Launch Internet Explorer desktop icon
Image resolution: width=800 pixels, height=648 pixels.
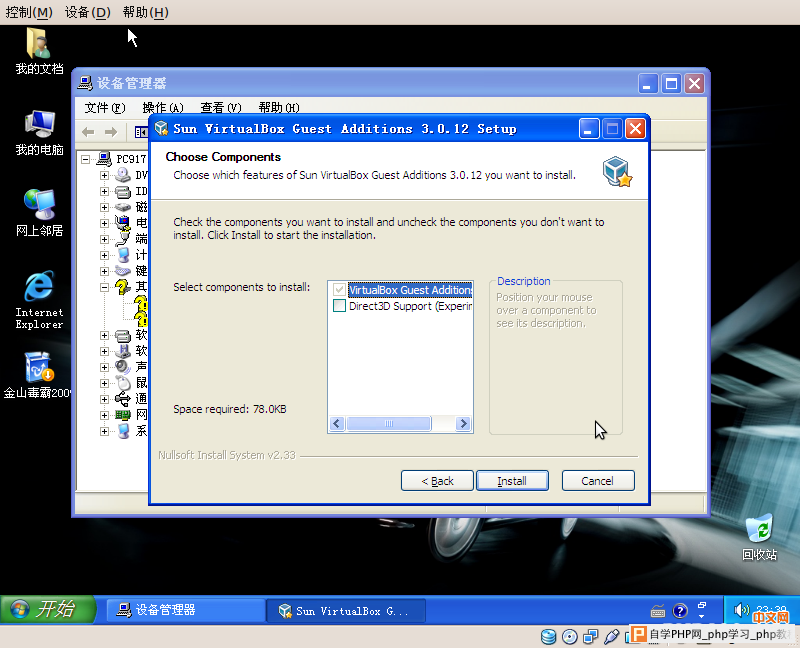pyautogui.click(x=39, y=300)
